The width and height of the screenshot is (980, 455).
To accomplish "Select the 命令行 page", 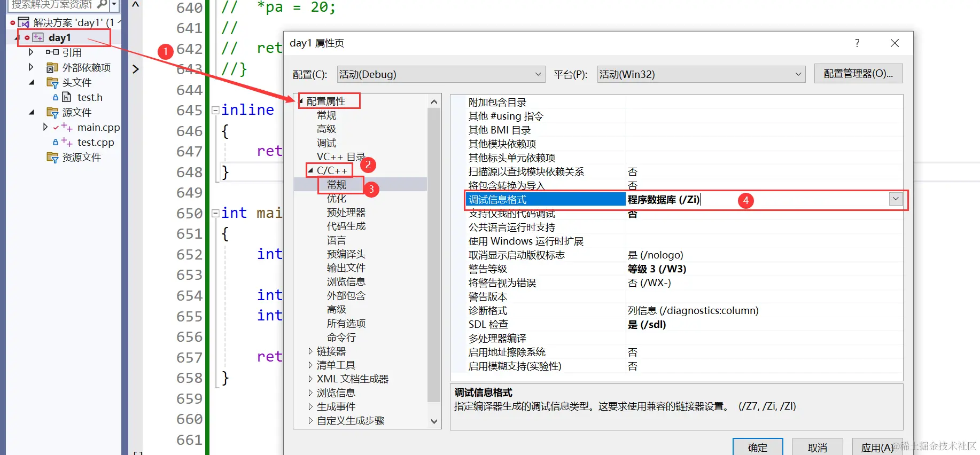I will pos(341,338).
